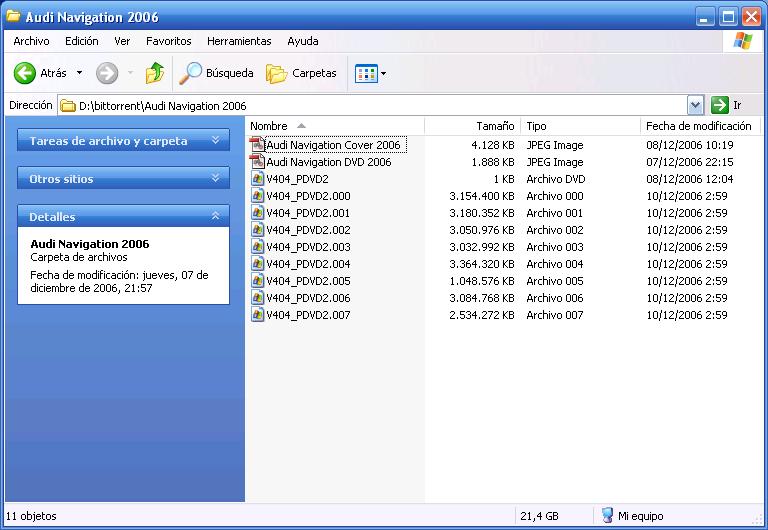768x530 pixels.
Task: Click the Mi equipo status bar icon
Action: click(x=607, y=515)
